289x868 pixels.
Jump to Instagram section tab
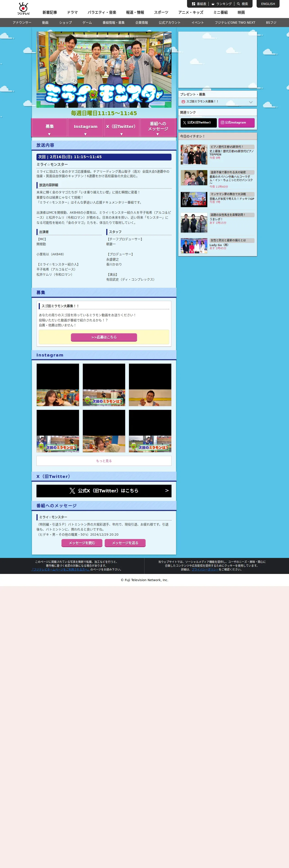86,128
